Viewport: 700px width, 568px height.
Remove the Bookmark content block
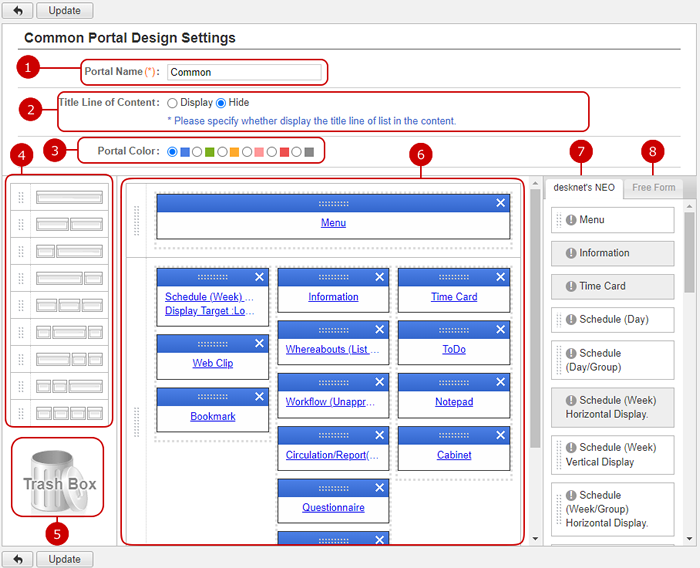pos(259,397)
